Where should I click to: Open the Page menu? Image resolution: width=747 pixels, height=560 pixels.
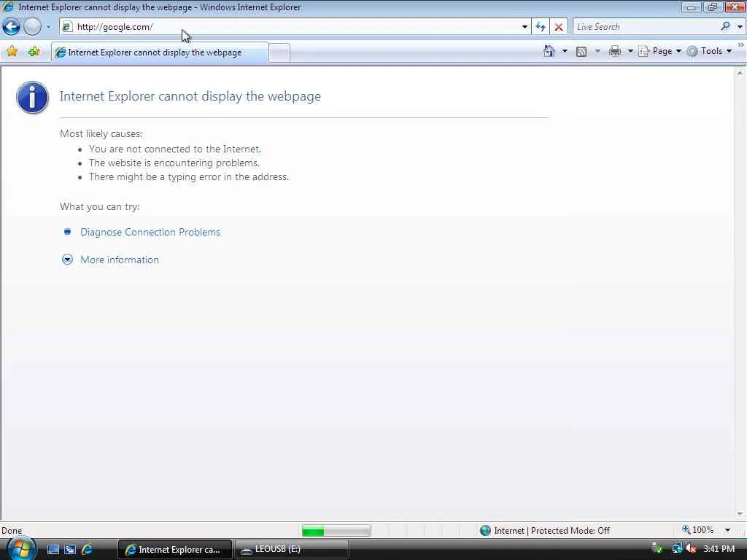tap(660, 51)
